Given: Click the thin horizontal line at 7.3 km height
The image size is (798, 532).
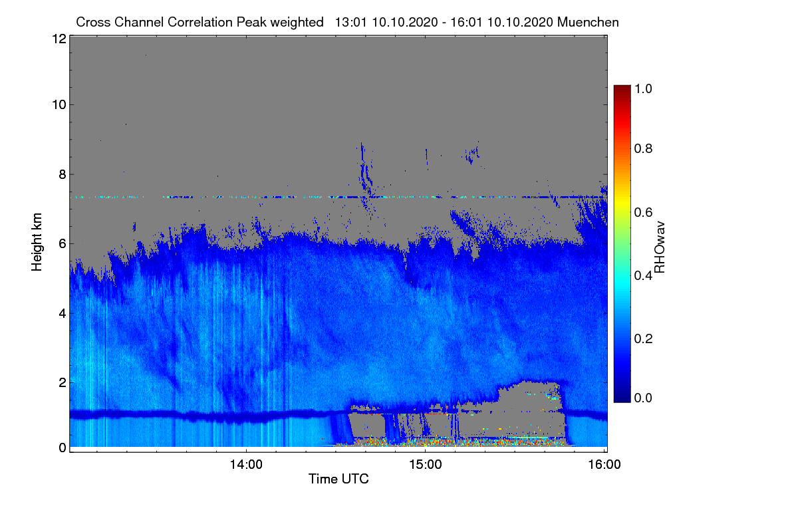Looking at the screenshot, I should tap(338, 197).
